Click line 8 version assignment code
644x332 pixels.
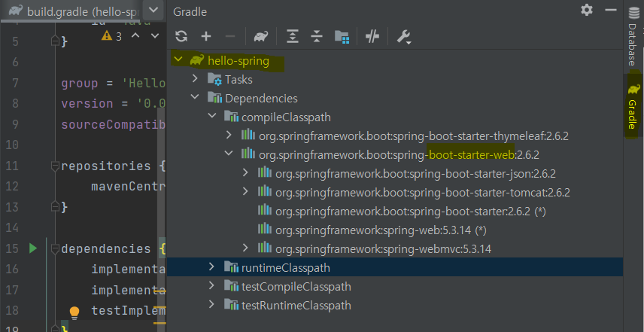click(x=114, y=103)
